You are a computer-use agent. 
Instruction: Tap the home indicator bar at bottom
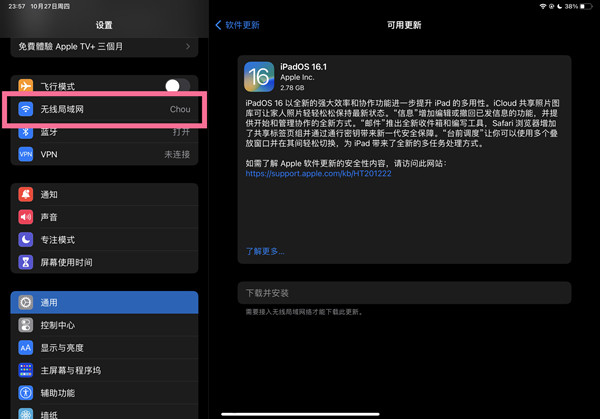click(300, 414)
